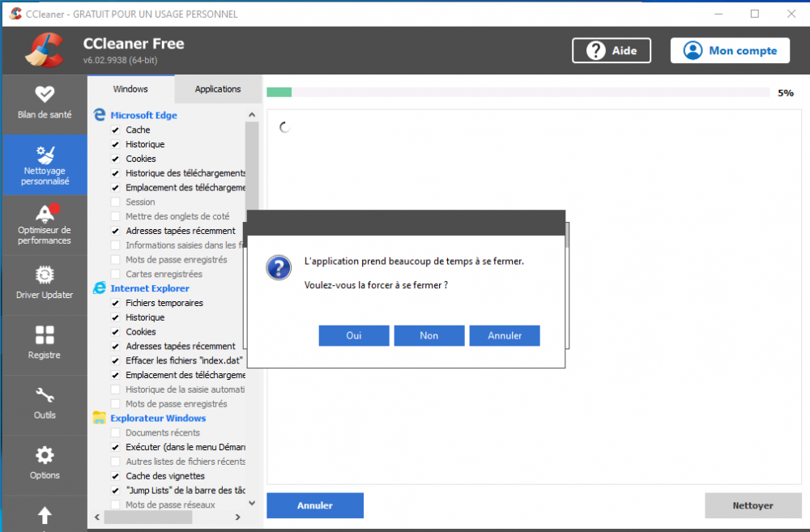This screenshot has height=532, width=810.
Task: Click the scroll down arrow of list
Action: [x=252, y=503]
